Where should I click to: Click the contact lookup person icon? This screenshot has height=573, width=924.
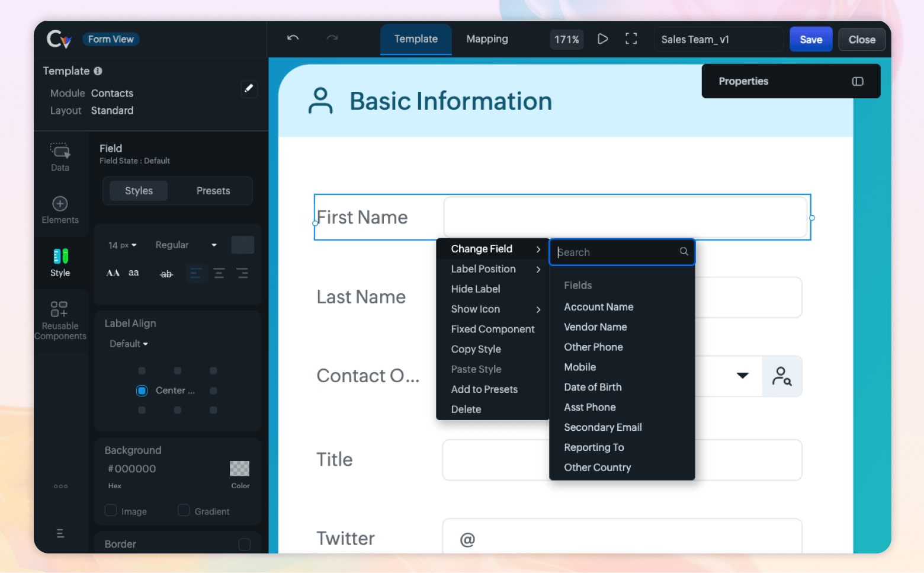click(782, 376)
